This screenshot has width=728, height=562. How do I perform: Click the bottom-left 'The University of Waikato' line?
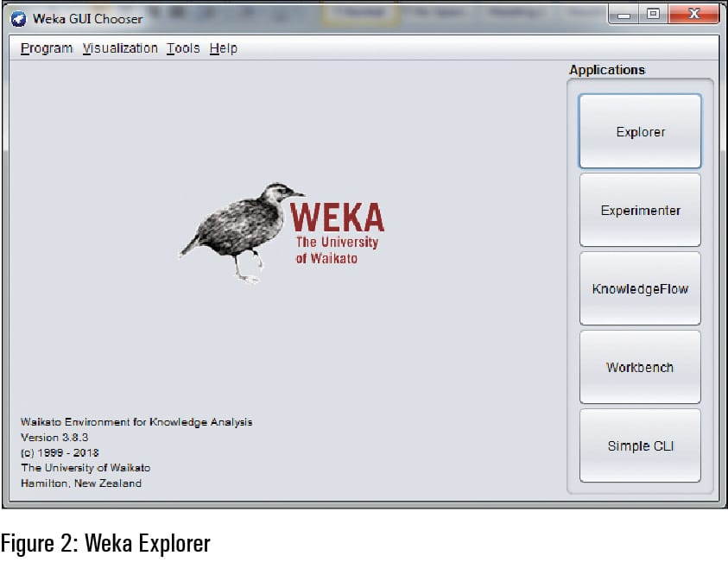85,468
